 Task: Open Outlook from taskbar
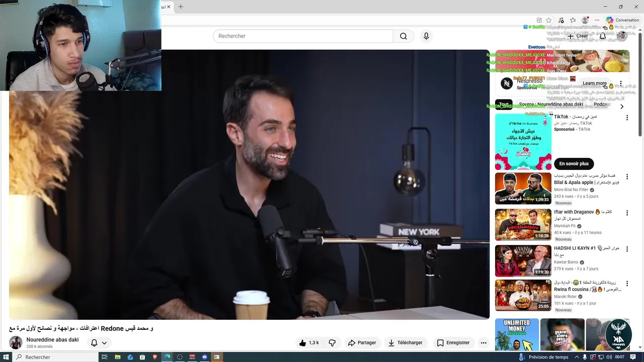(130, 357)
